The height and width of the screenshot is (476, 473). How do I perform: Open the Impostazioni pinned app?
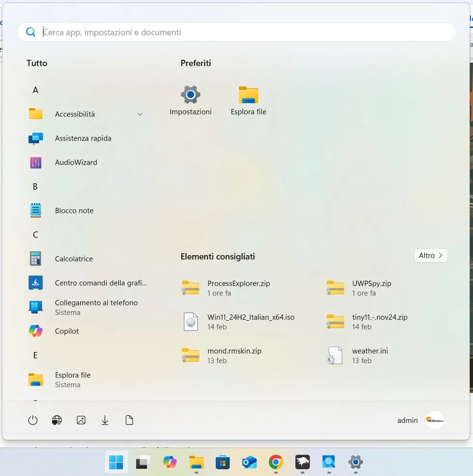click(191, 100)
